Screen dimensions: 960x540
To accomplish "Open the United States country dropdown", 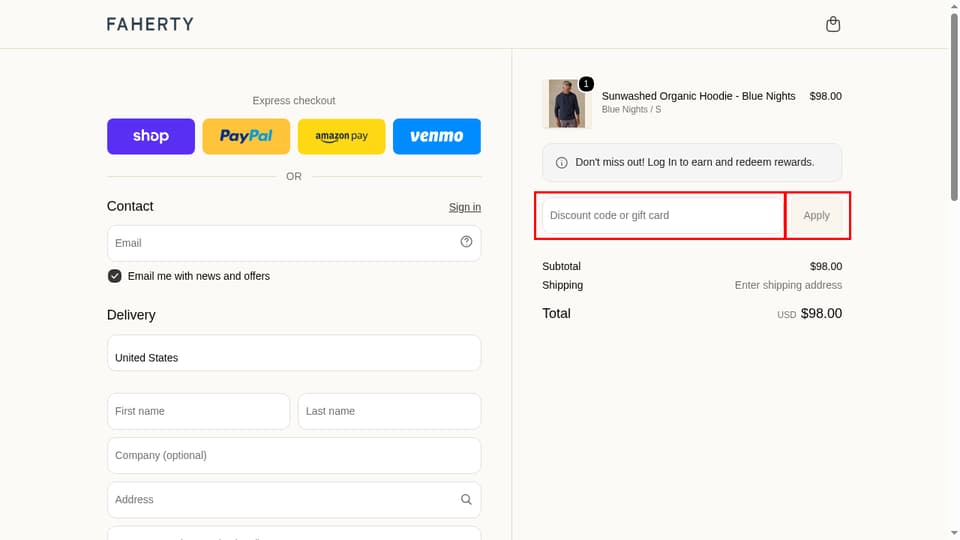I will pos(294,353).
